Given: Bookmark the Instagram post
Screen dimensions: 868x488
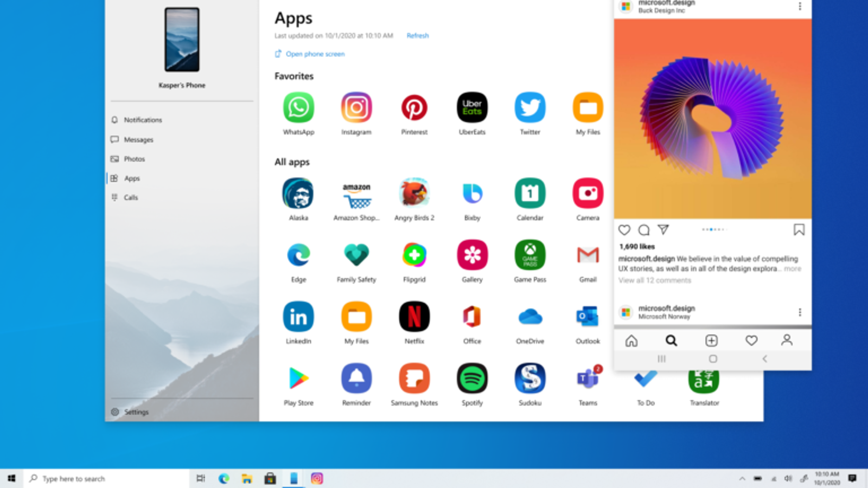Looking at the screenshot, I should [799, 230].
